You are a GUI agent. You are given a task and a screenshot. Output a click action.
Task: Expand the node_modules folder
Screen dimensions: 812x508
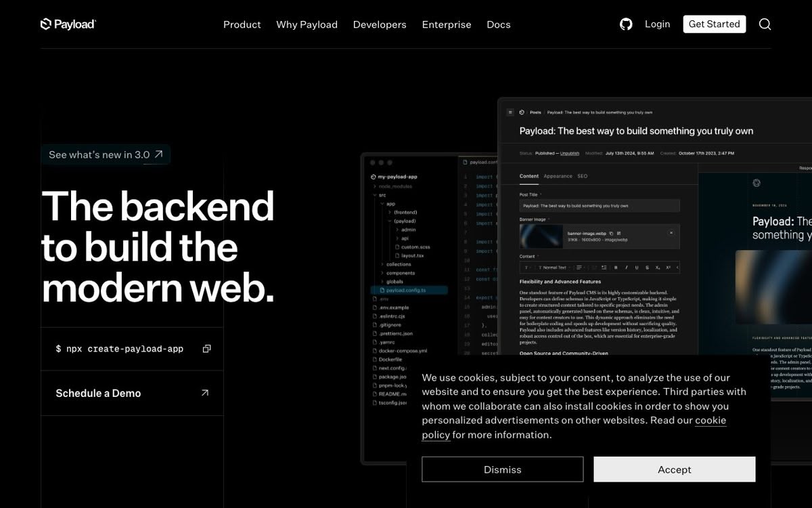tap(392, 186)
